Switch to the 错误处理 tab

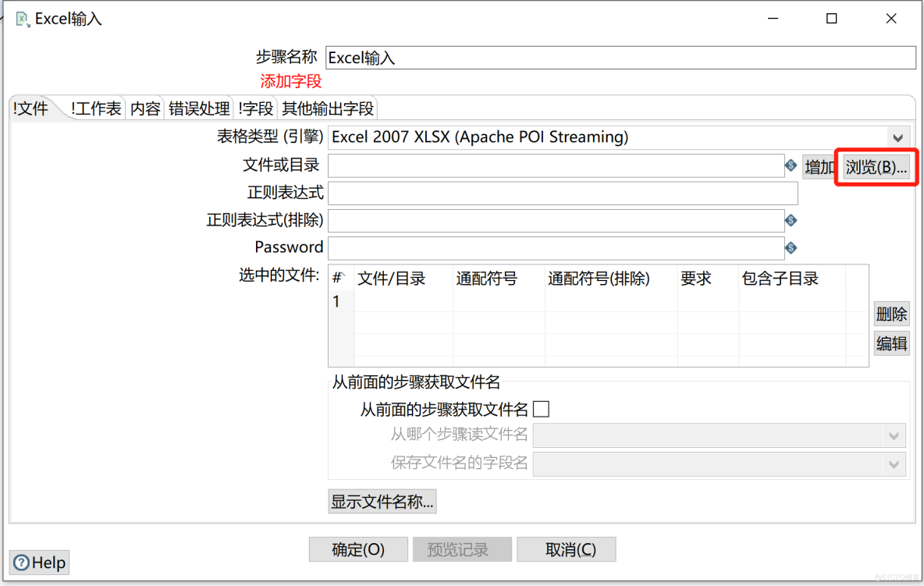pos(199,109)
